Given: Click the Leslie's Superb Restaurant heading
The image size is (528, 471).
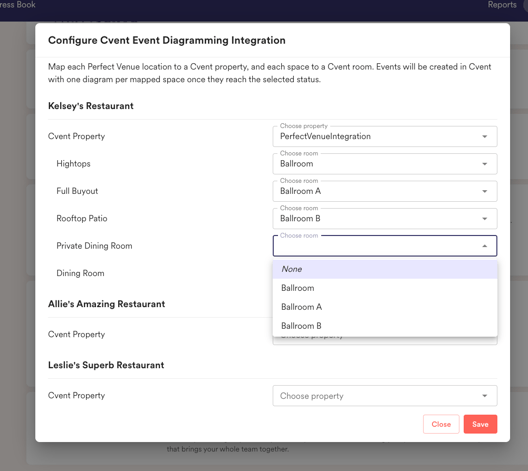Looking at the screenshot, I should pyautogui.click(x=106, y=365).
